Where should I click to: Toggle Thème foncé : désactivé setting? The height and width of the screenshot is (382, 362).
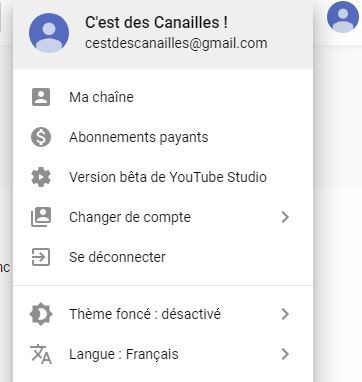tap(163, 314)
